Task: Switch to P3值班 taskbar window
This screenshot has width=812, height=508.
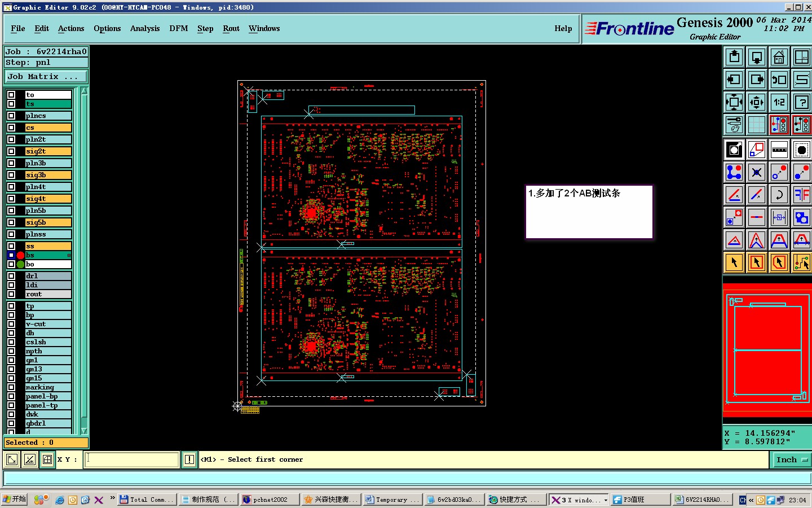Action: [x=641, y=500]
